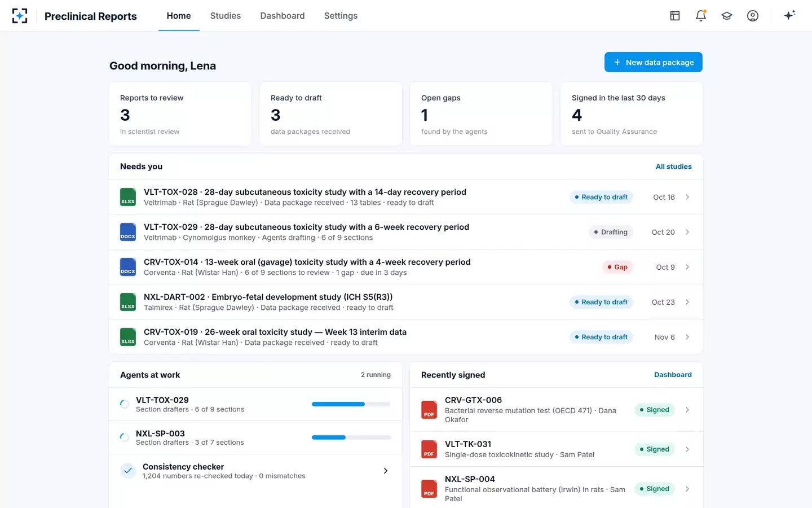This screenshot has height=508, width=812.
Task: Open the Ready to draft summary card
Action: (x=331, y=114)
